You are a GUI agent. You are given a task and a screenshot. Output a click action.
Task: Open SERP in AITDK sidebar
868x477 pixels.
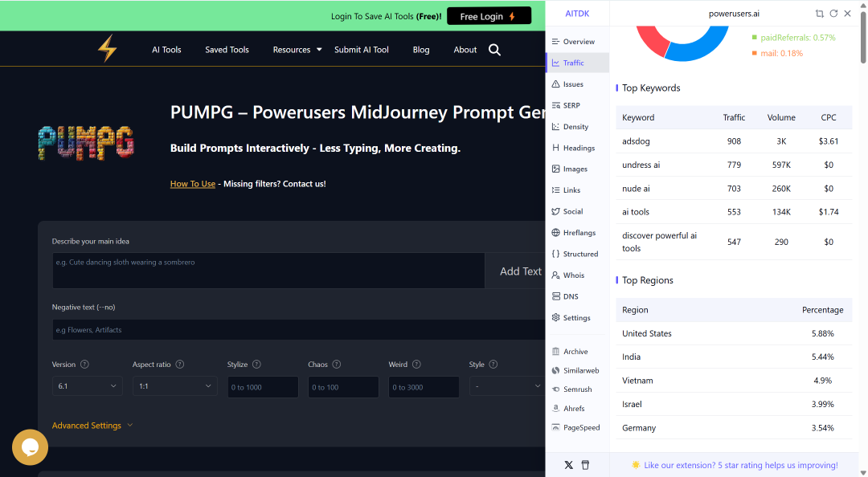pyautogui.click(x=577, y=105)
